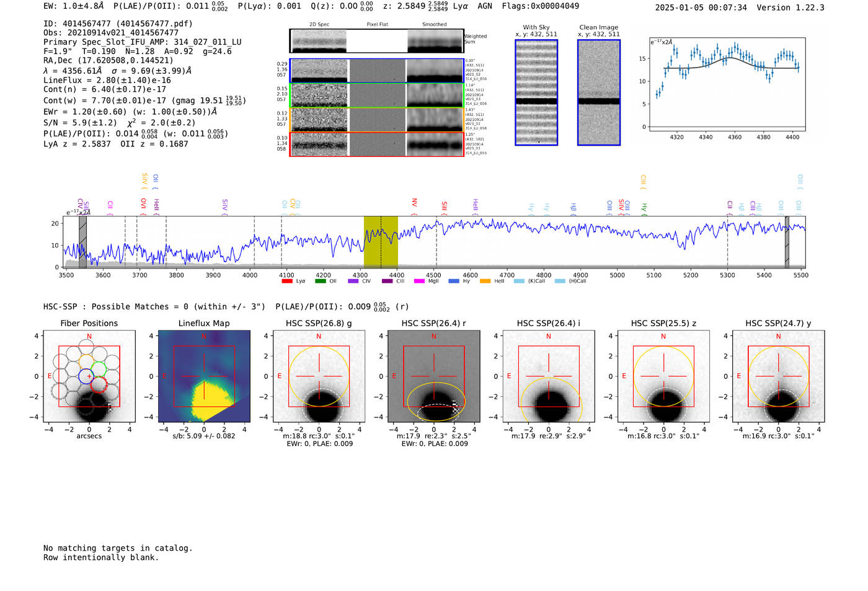Screen dimensions: 868x591
Task: Open the HSC SSP(24.7) y cutout
Action: 778,377
